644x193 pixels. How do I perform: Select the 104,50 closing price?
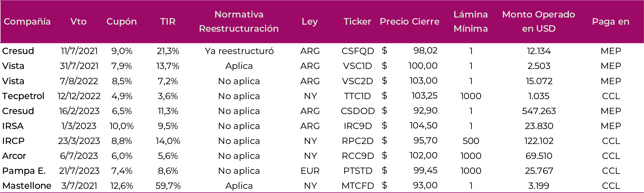point(423,126)
